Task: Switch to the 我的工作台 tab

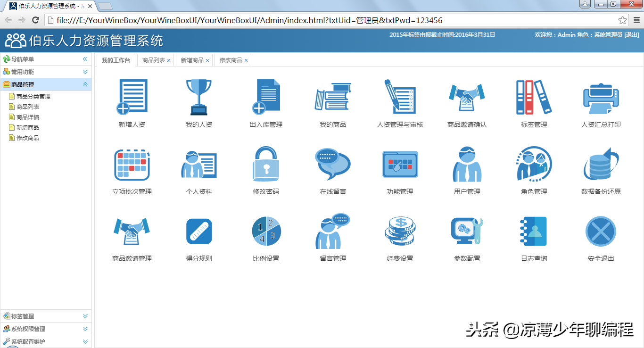Action: click(116, 60)
